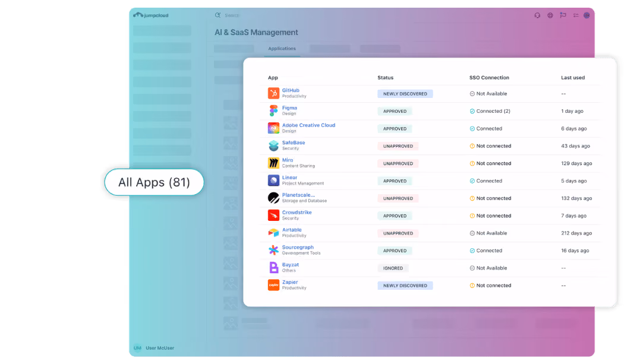Click the Crowdstrike app icon
Viewport: 624px width, 364px height.
(273, 215)
